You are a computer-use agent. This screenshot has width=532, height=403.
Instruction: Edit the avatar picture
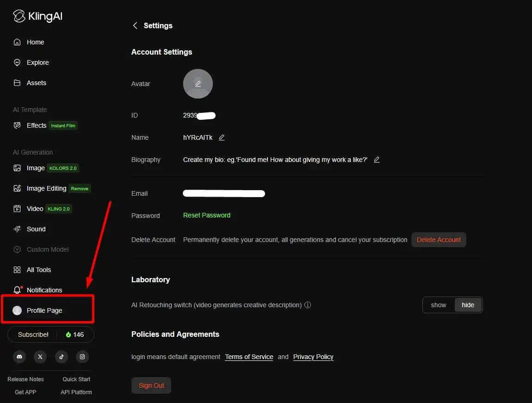pyautogui.click(x=198, y=84)
